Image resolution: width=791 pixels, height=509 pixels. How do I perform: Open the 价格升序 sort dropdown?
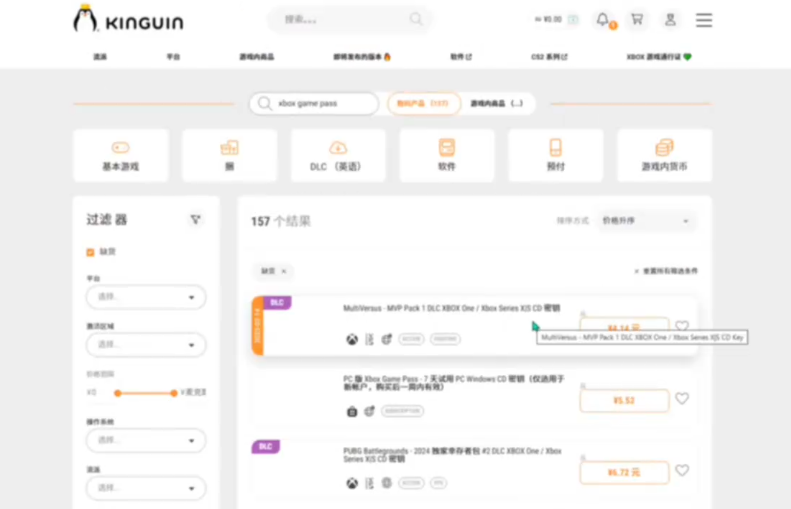(646, 221)
